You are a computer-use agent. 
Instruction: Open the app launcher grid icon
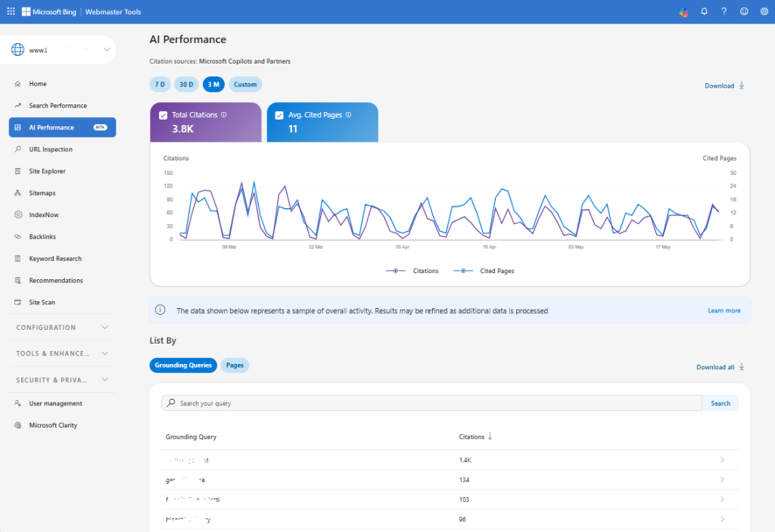[11, 11]
